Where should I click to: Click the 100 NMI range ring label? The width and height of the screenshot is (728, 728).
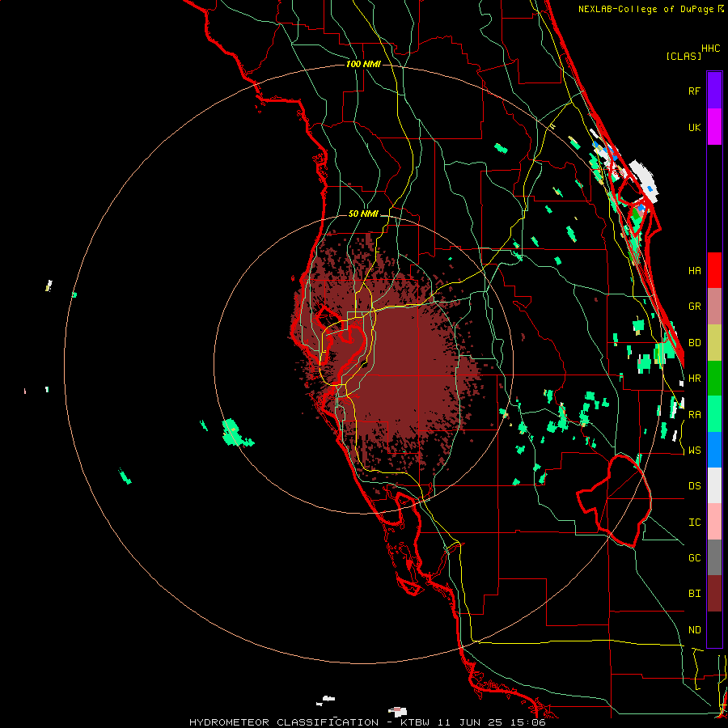coord(363,64)
